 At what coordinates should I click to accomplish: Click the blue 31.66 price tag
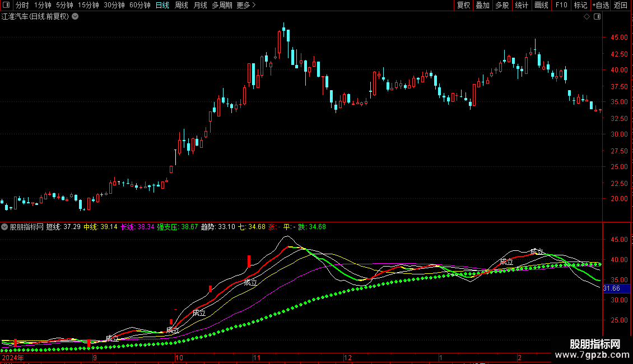[x=616, y=288]
